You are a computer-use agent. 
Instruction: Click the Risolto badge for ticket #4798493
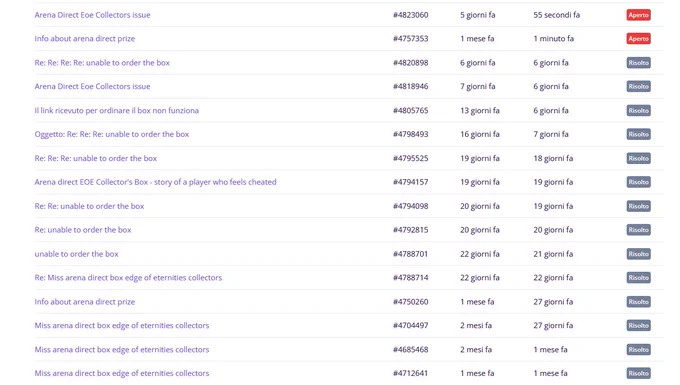point(638,134)
